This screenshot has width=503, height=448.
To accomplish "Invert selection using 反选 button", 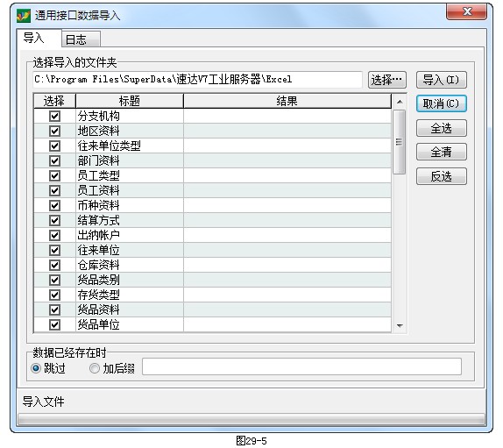I will (x=441, y=176).
